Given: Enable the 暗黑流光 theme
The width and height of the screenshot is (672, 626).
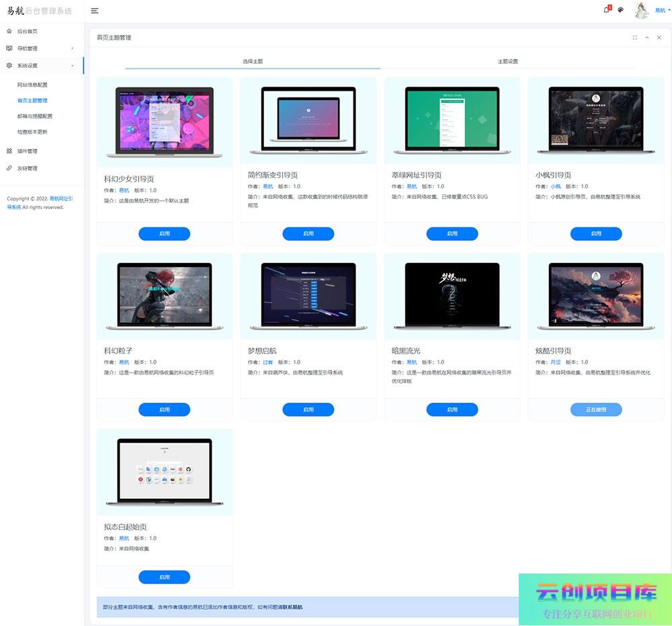Looking at the screenshot, I should click(x=452, y=409).
